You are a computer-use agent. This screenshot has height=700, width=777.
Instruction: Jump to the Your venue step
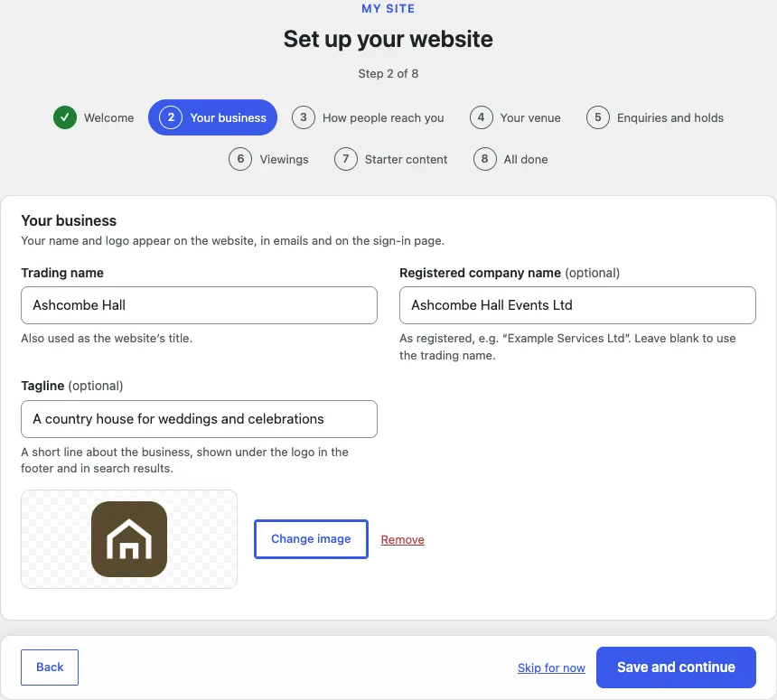pos(515,117)
